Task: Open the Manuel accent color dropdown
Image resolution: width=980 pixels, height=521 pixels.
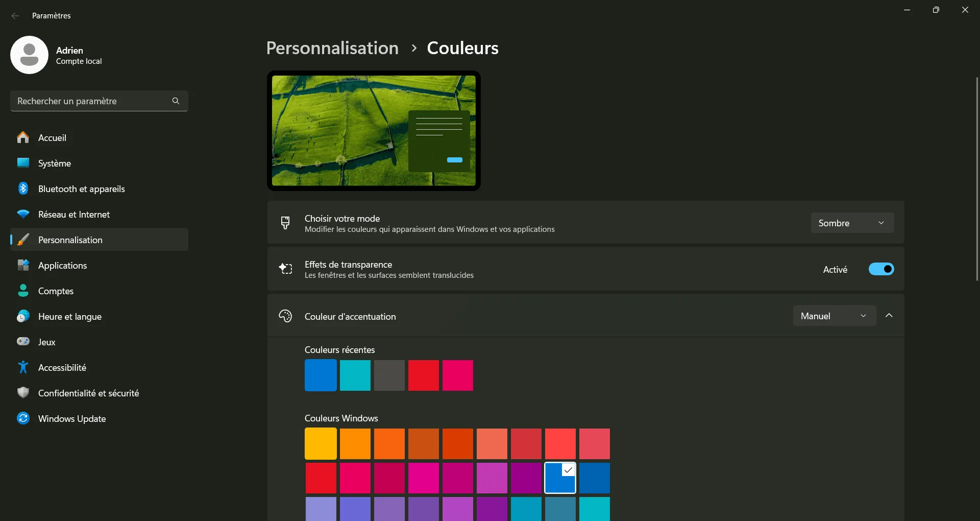Action: pyautogui.click(x=835, y=316)
